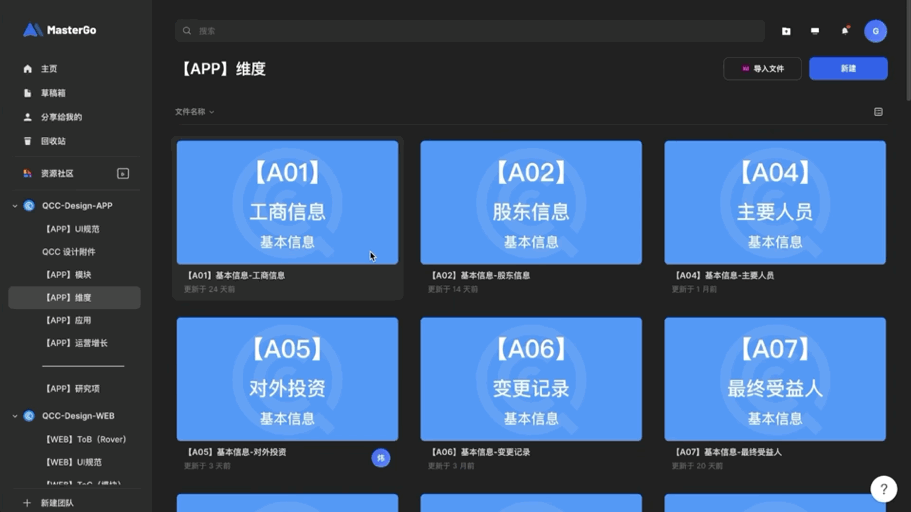This screenshot has height=512, width=911.
Task: Open the A04 主要人员 thumbnail
Action: [x=775, y=202]
